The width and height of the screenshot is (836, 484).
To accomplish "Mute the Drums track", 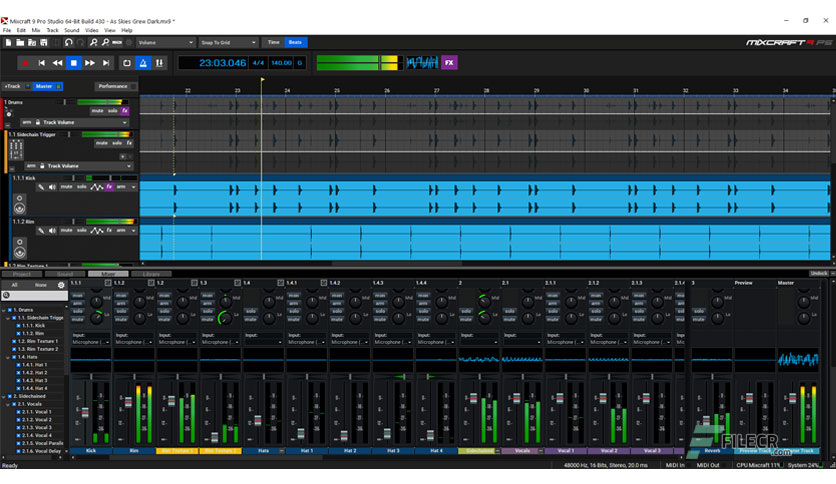I will (97, 111).
